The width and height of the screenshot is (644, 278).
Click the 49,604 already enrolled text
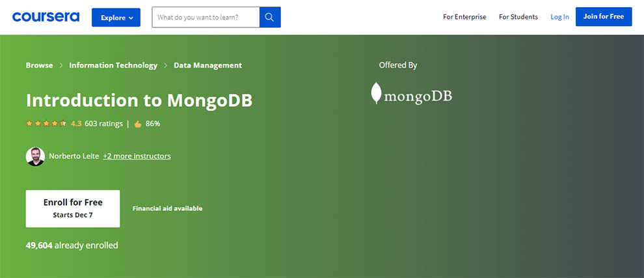[72, 245]
